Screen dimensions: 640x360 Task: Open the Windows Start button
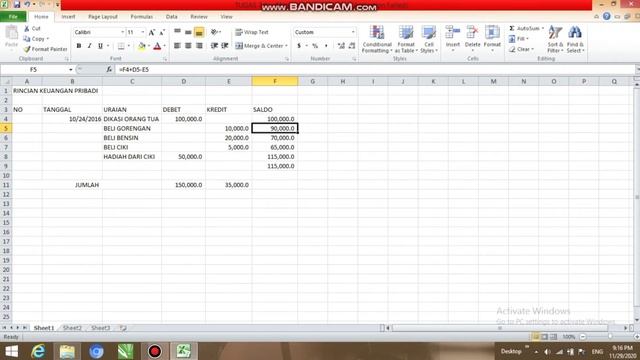point(11,351)
